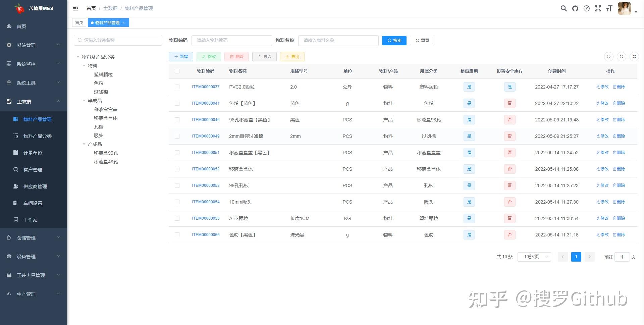644x325 pixels.
Task: Check the select-all checkbox in table header
Action: click(177, 71)
